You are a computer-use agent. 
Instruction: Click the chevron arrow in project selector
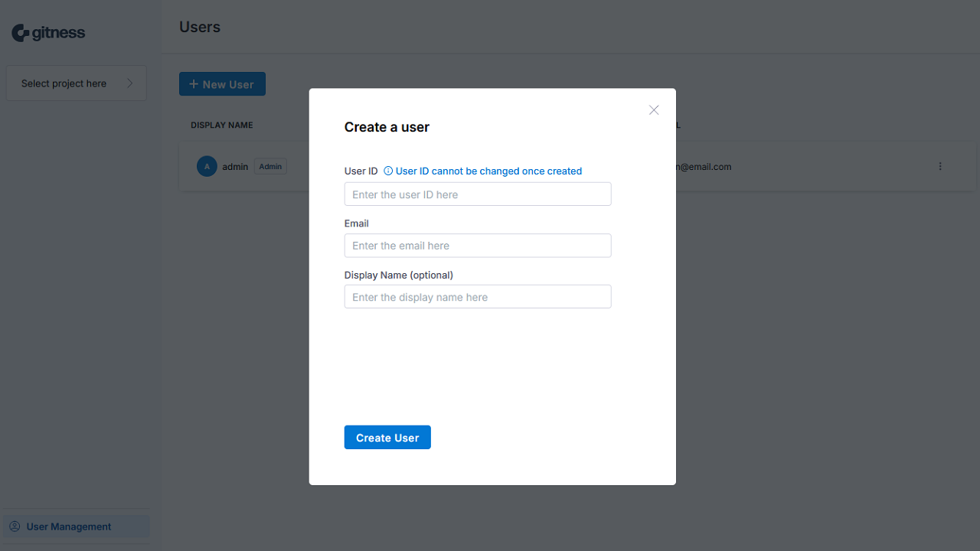(129, 83)
